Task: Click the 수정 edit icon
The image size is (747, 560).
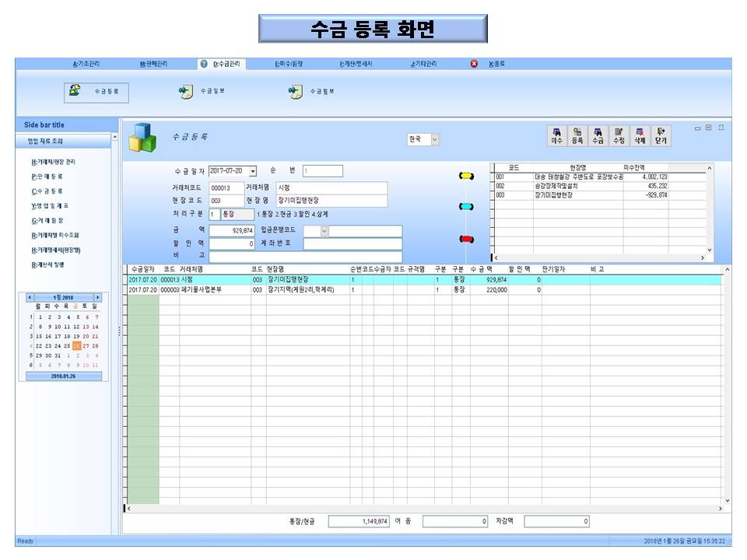Action: pyautogui.click(x=619, y=136)
